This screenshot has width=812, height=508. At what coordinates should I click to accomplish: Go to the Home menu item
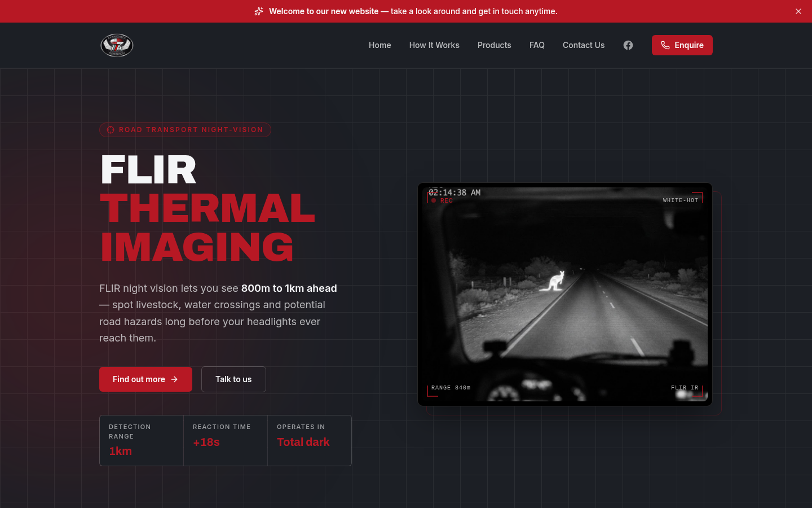point(380,45)
